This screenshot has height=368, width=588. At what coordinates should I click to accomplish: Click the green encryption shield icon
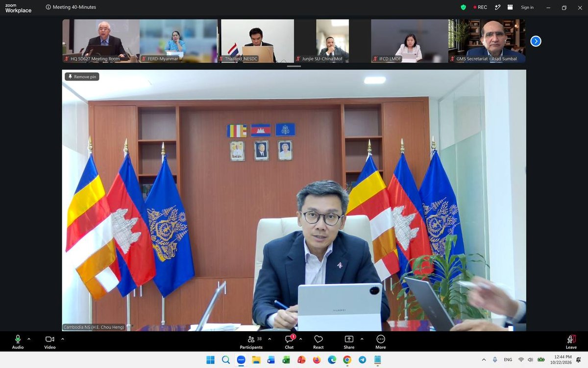tap(463, 7)
